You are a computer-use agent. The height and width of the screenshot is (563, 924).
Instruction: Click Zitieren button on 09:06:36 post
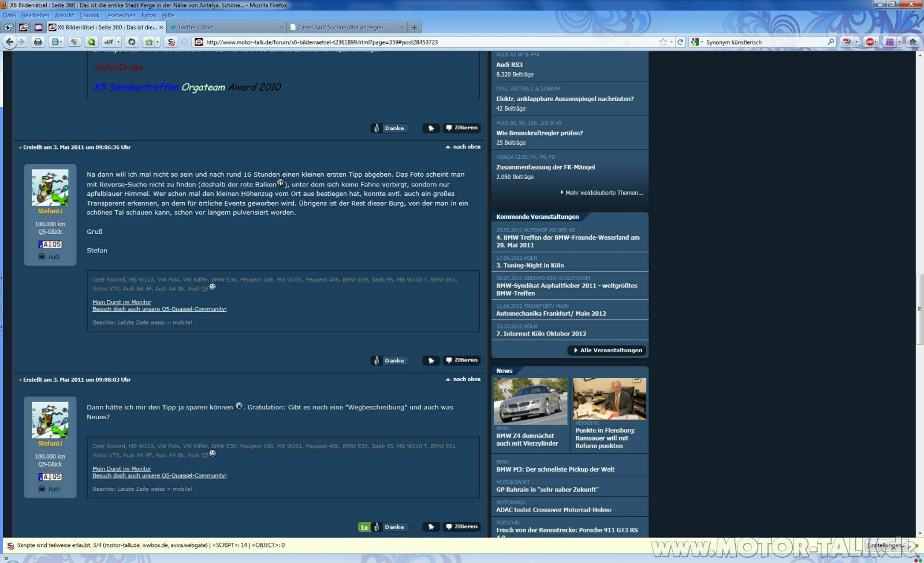tap(462, 360)
